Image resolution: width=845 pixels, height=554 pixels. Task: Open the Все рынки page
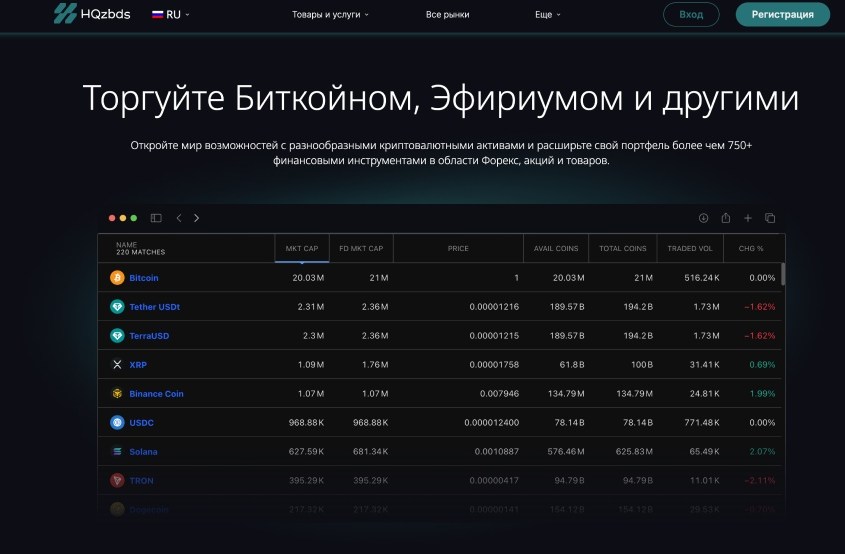tap(447, 15)
